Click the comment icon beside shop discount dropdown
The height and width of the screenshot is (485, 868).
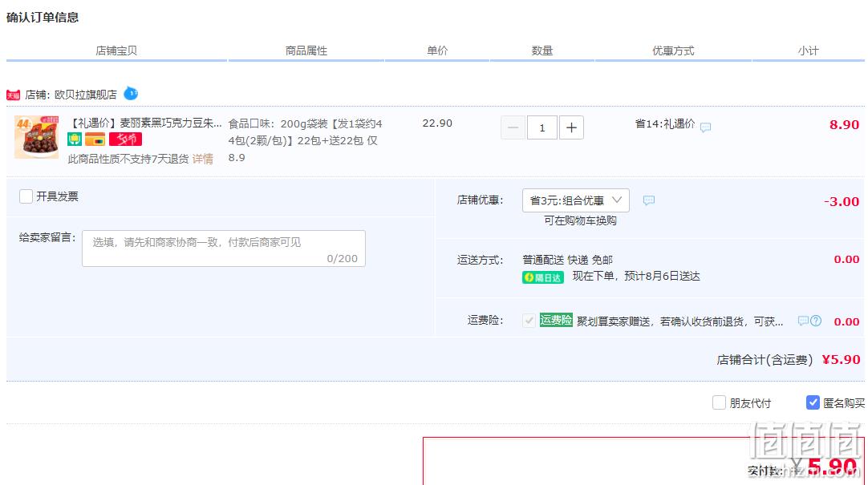[649, 200]
